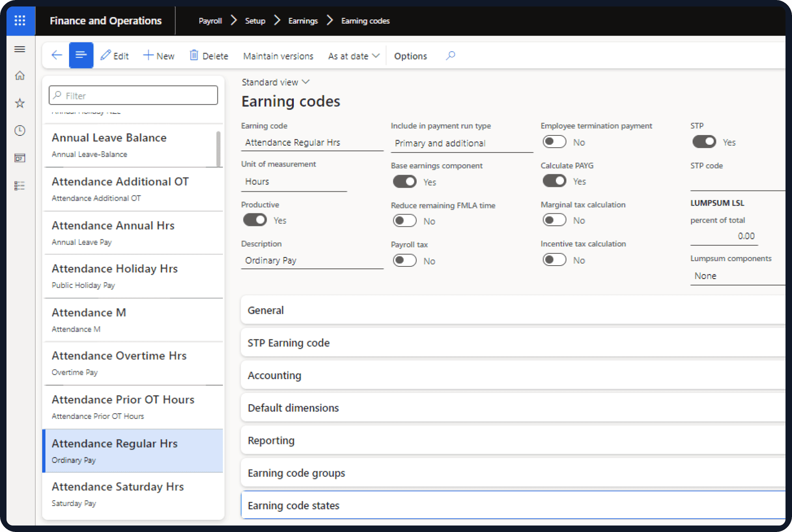The width and height of the screenshot is (792, 532).
Task: Expand the Earning code groups section
Action: [513, 473]
